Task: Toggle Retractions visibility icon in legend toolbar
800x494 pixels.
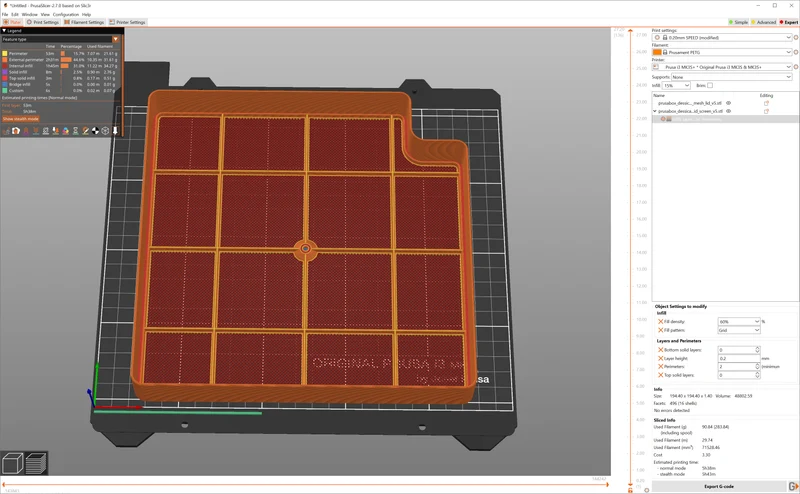Action: point(26,131)
